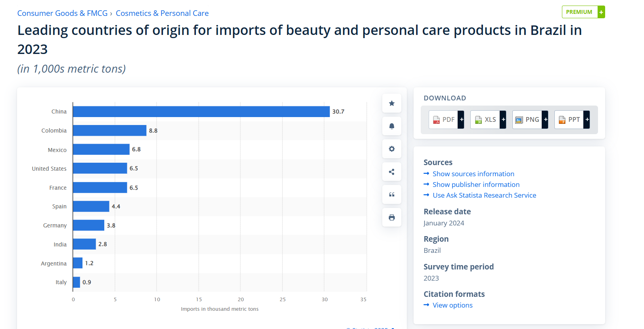
Task: Expand Show publisher information
Action: pyautogui.click(x=476, y=185)
